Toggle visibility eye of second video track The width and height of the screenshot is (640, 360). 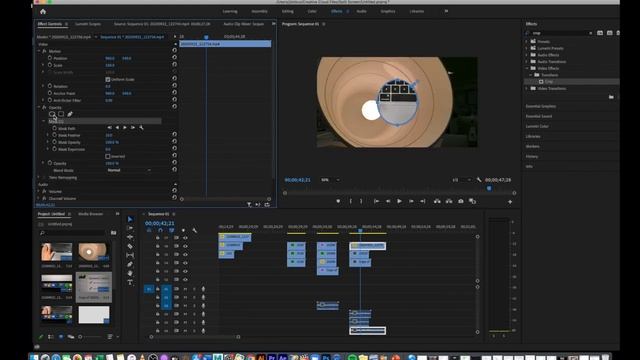(185, 246)
